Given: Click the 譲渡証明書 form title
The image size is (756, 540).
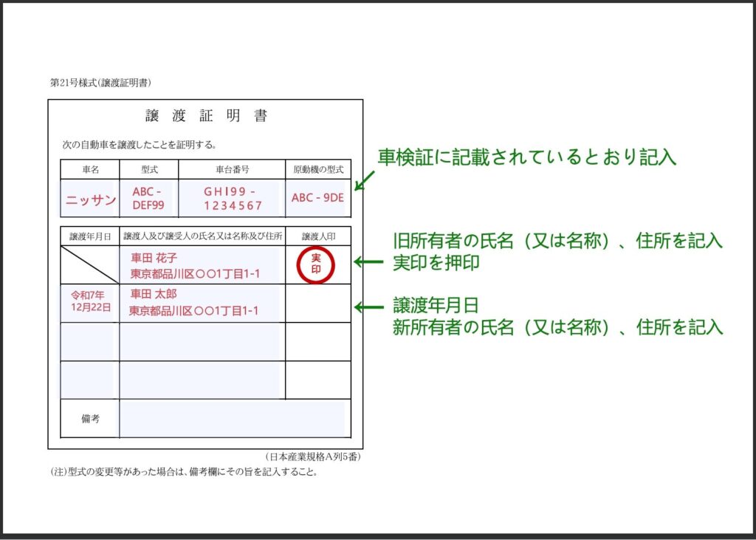Looking at the screenshot, I should coord(206,116).
